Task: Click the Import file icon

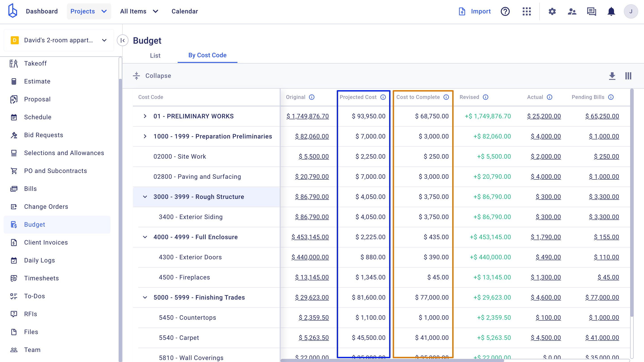Action: point(462,11)
